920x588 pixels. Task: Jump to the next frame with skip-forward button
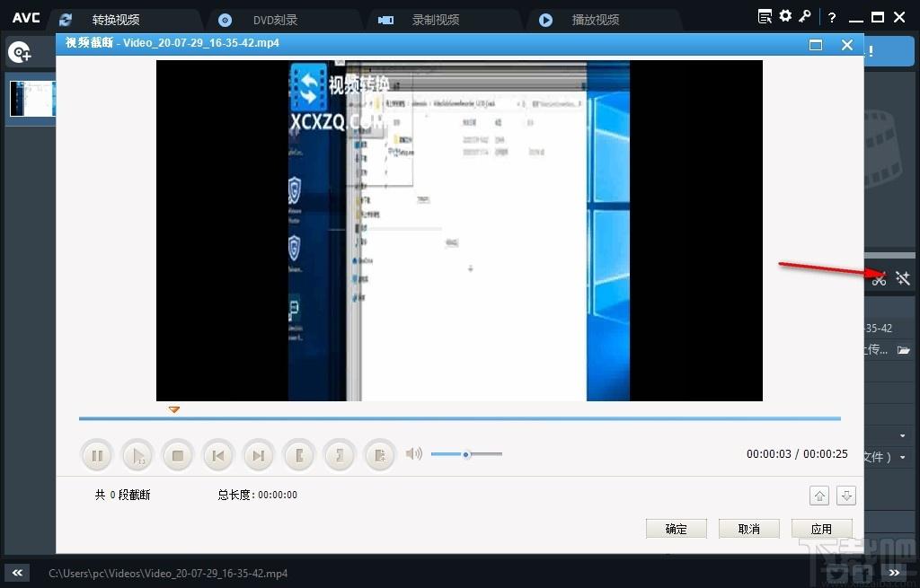[x=258, y=455]
